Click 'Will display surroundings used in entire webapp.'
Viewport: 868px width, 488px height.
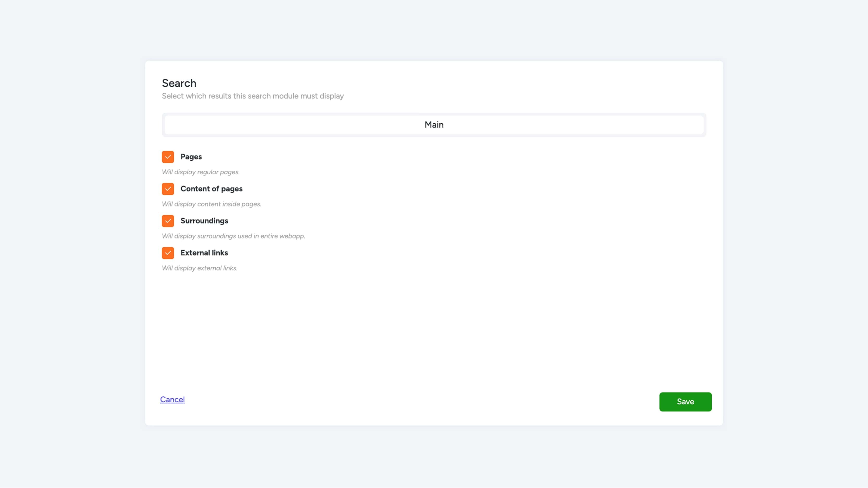tap(233, 236)
